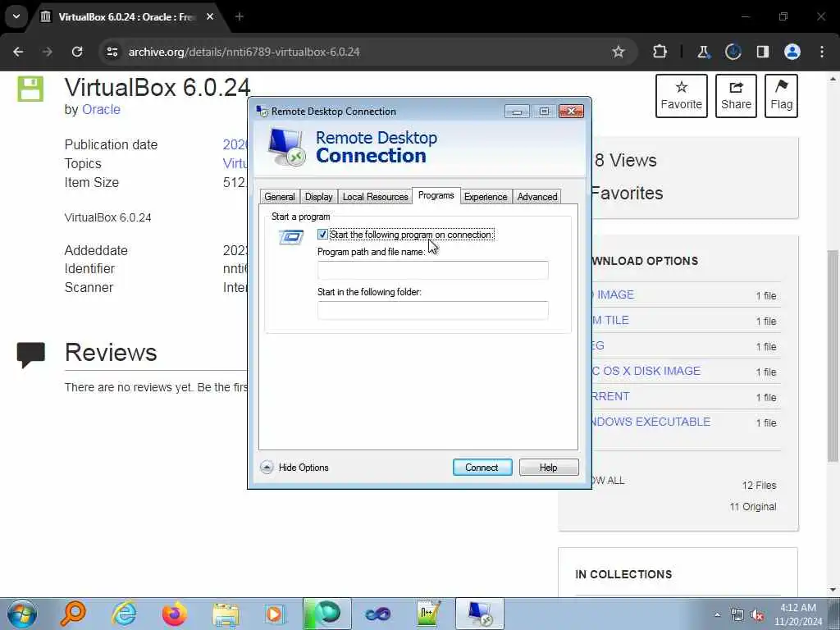This screenshot has height=630, width=840.
Task: Open the tab search dropdown arrow
Action: pyautogui.click(x=16, y=16)
